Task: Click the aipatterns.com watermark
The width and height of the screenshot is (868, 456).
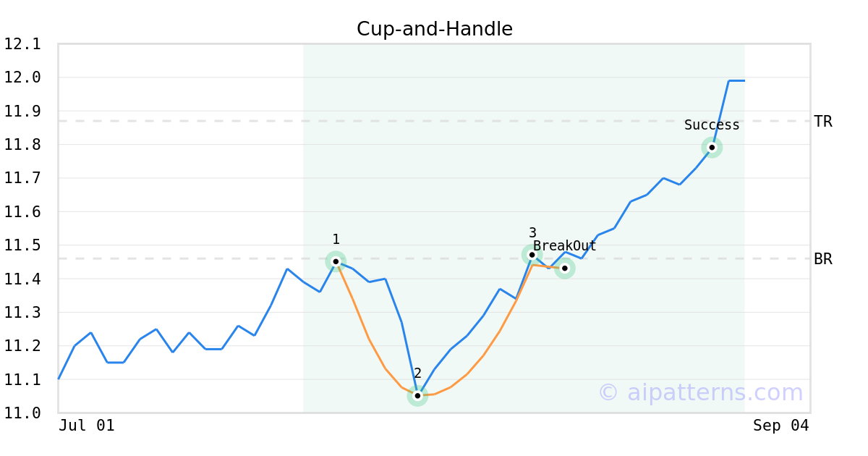Action: [x=700, y=392]
